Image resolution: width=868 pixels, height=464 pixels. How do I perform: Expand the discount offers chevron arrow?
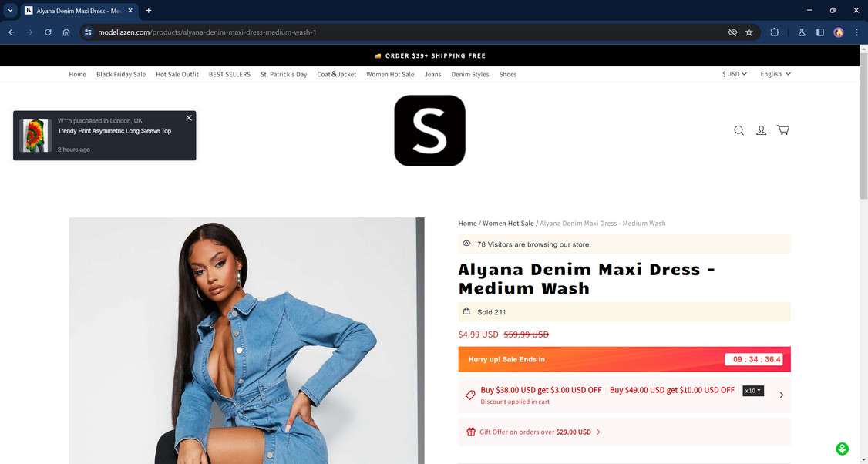tap(781, 395)
